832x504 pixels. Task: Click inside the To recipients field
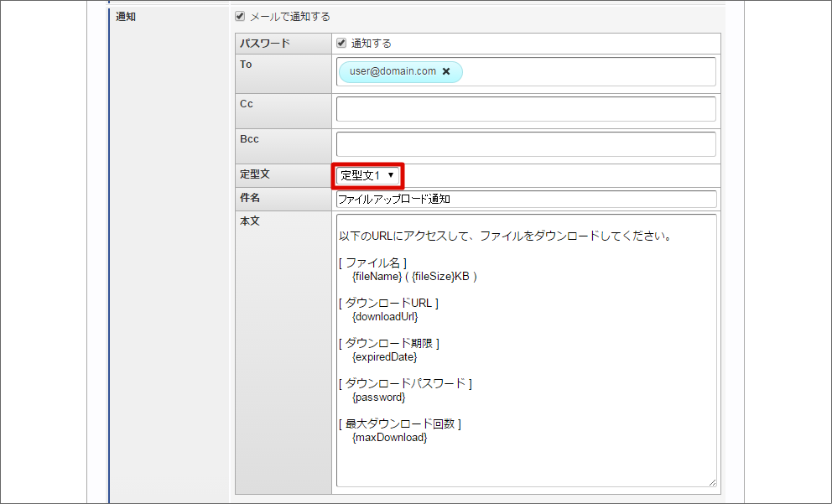[526, 71]
